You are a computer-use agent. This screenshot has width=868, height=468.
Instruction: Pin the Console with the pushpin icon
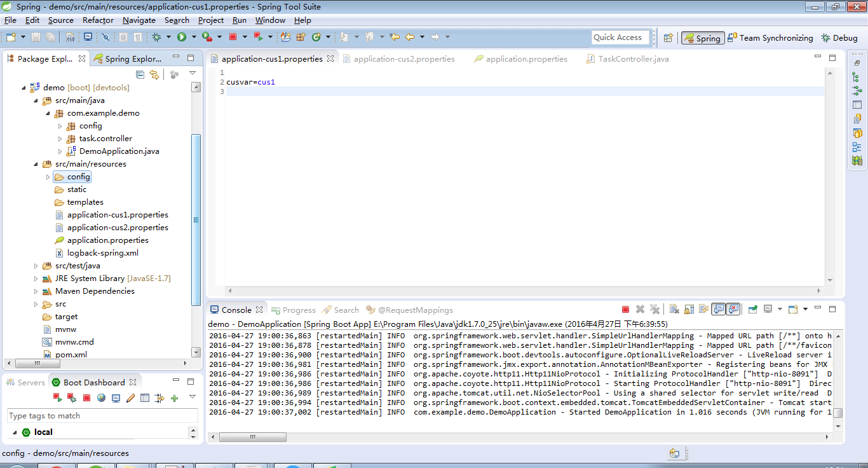pos(753,310)
